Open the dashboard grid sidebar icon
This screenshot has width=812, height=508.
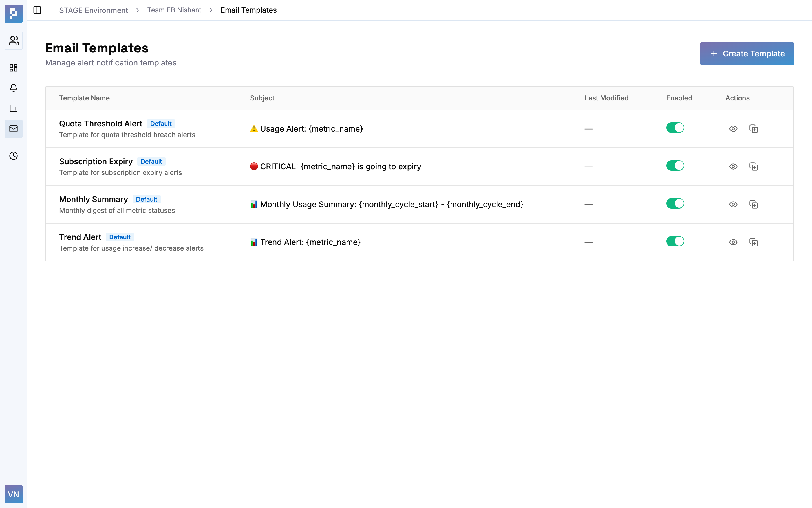tap(14, 68)
